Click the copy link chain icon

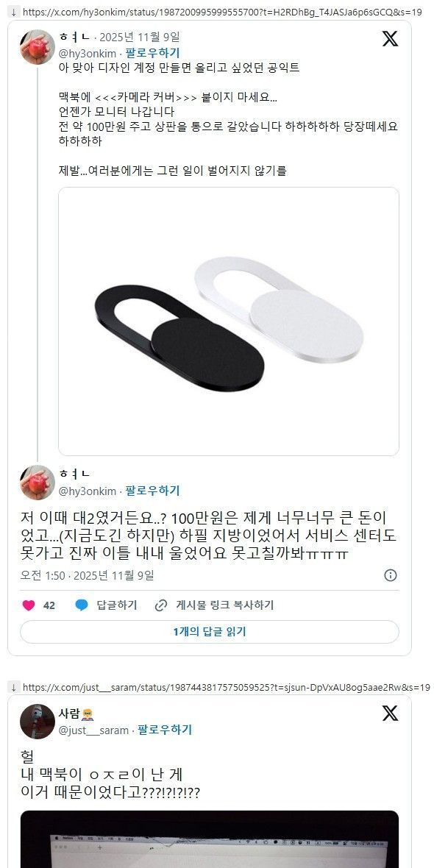coord(161,605)
